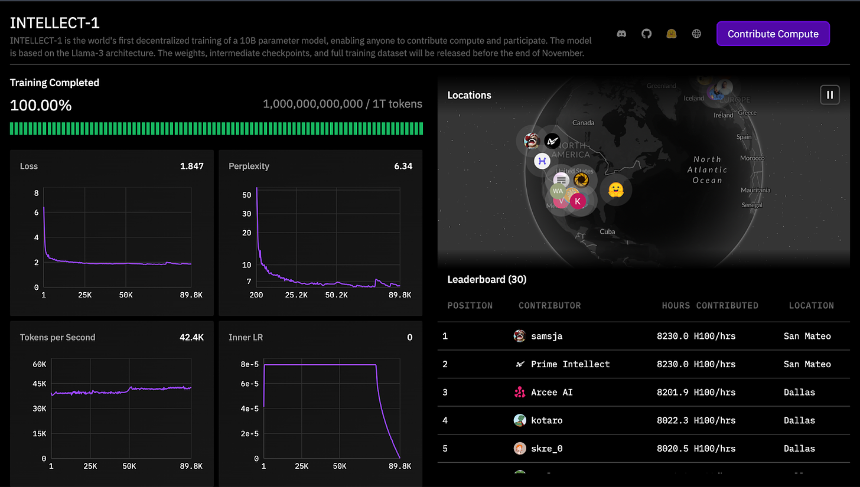Click the Contribute Compute button
The width and height of the screenshot is (860, 487).
point(773,34)
